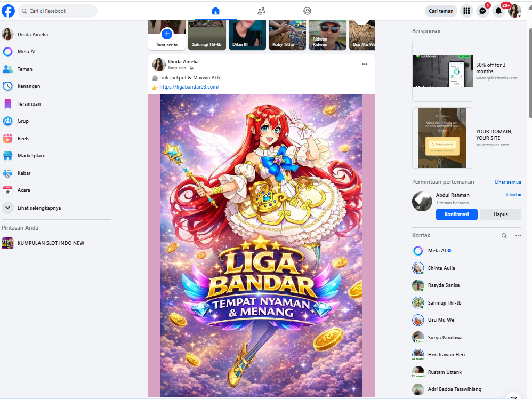Open Kontak options three-dot menu
Viewport: 532px width, 399px height.
pos(518,235)
